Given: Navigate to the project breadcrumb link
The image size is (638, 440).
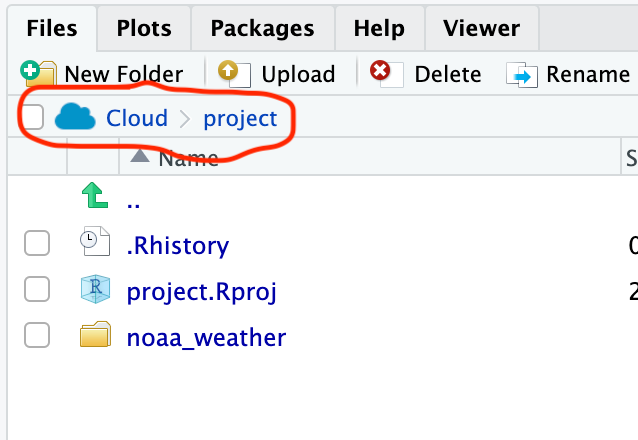Looking at the screenshot, I should pos(240,119).
